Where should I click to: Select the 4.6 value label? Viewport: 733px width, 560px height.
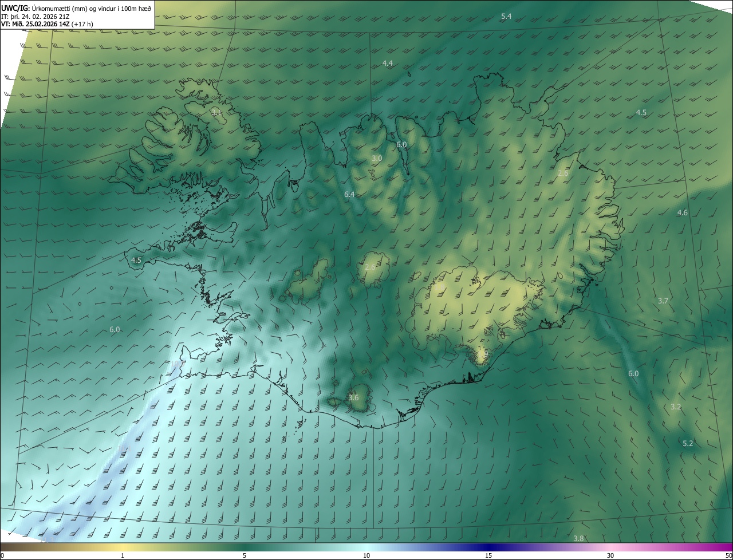pos(683,213)
